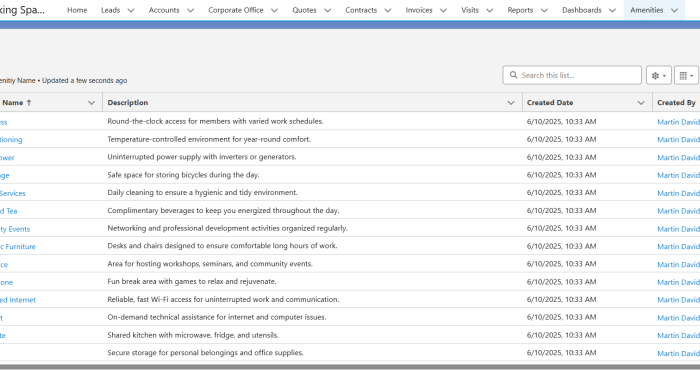Screen dimensions: 700x370
Task: Open Name column actions chevron
Action: [x=92, y=103]
